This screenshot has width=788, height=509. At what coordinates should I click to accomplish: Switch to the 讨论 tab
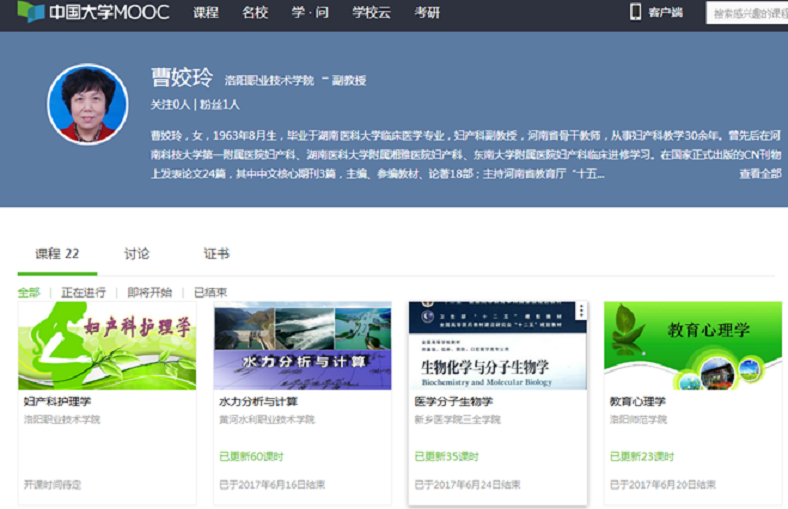137,254
